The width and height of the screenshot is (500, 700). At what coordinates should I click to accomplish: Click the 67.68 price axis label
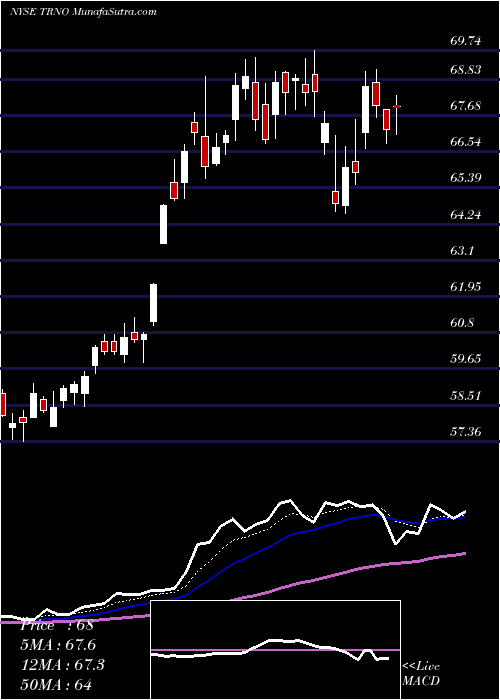(x=466, y=106)
